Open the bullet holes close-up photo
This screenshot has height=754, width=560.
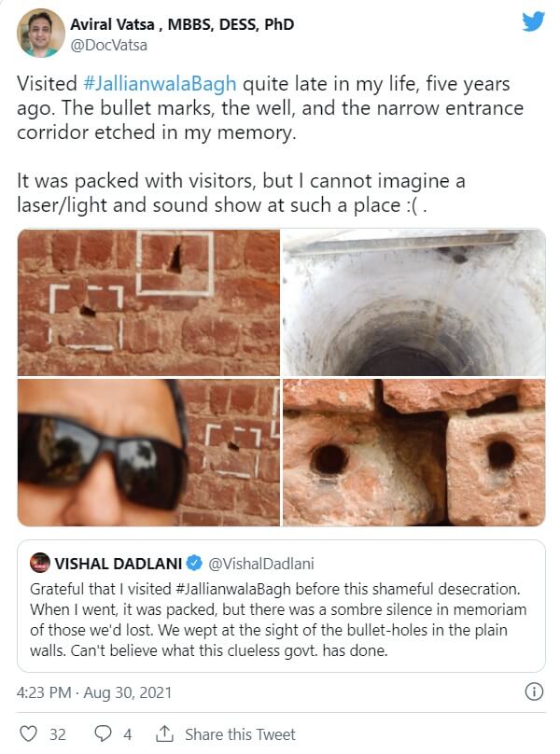click(413, 453)
